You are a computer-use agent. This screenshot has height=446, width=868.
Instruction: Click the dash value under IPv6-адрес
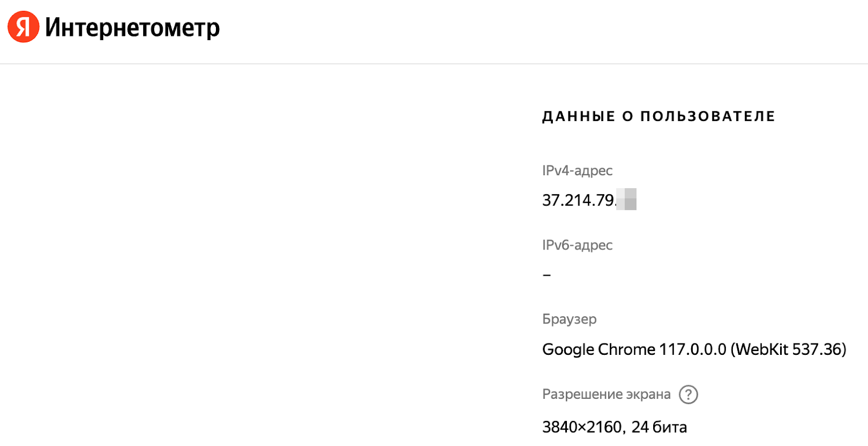(547, 275)
